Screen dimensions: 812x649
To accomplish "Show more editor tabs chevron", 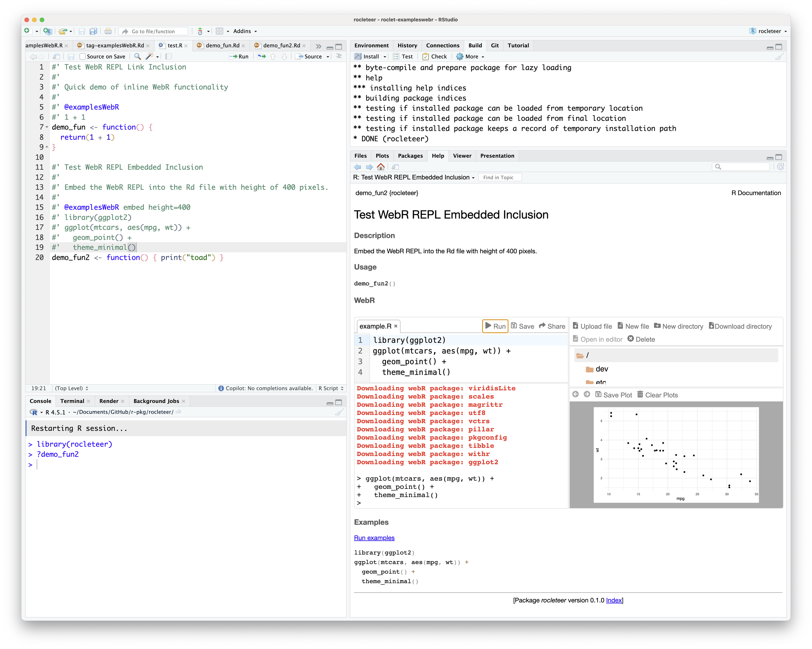I will 319,46.
